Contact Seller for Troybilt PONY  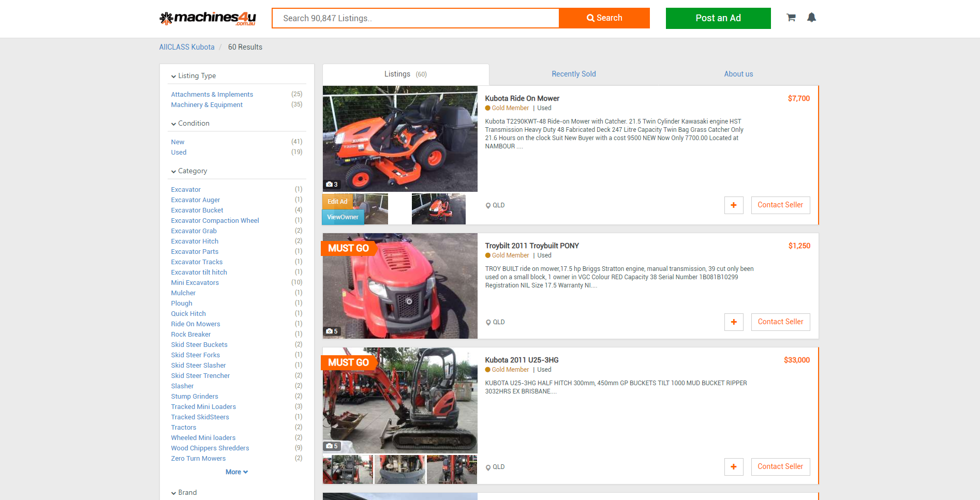tap(780, 322)
